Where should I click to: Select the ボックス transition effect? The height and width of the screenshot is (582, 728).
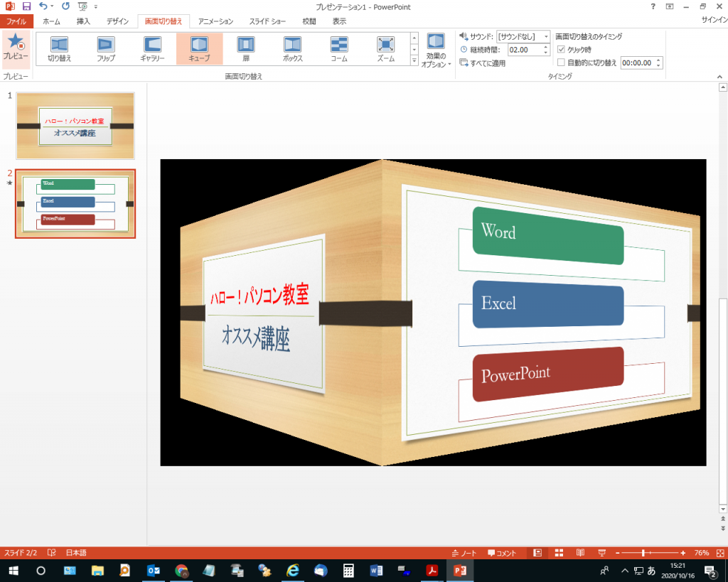click(293, 49)
